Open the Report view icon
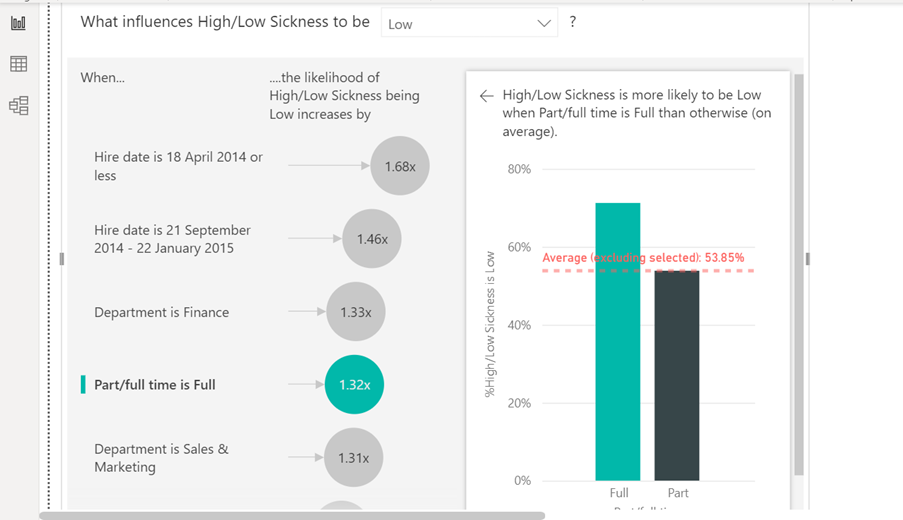Screen dimensions: 903x520 point(18,22)
